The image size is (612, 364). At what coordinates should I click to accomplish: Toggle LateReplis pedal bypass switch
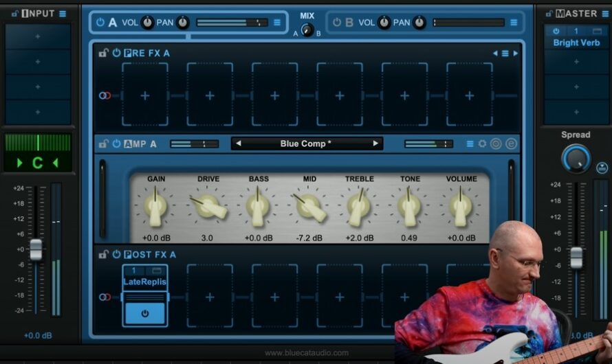(x=145, y=313)
